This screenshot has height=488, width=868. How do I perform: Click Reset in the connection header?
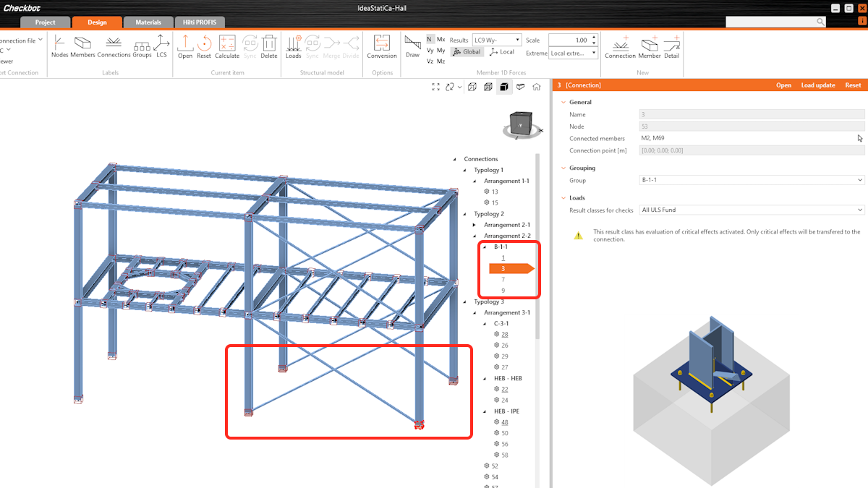(853, 85)
